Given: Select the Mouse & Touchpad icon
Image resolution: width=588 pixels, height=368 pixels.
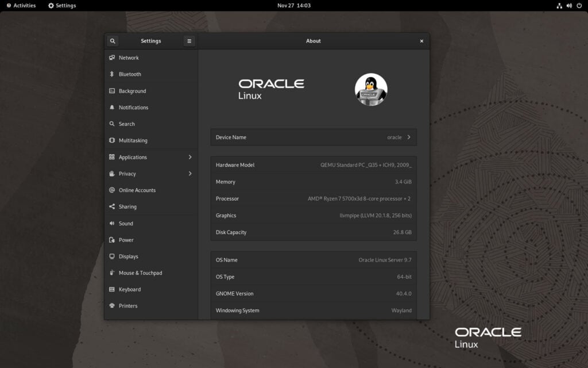Looking at the screenshot, I should pyautogui.click(x=111, y=273).
